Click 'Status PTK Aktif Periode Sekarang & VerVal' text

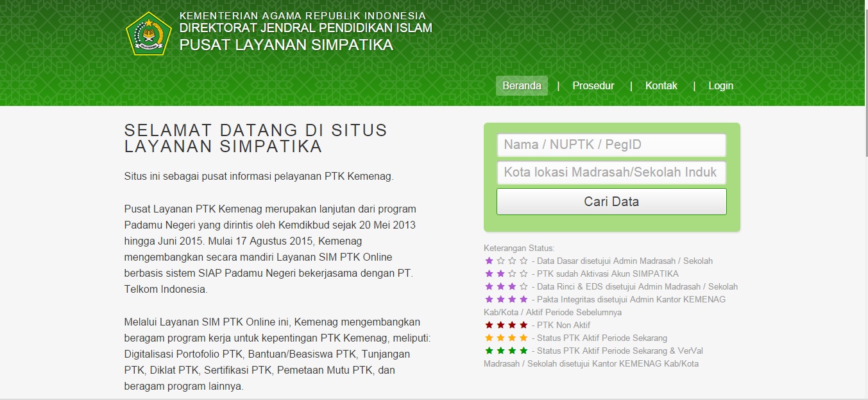[620, 351]
